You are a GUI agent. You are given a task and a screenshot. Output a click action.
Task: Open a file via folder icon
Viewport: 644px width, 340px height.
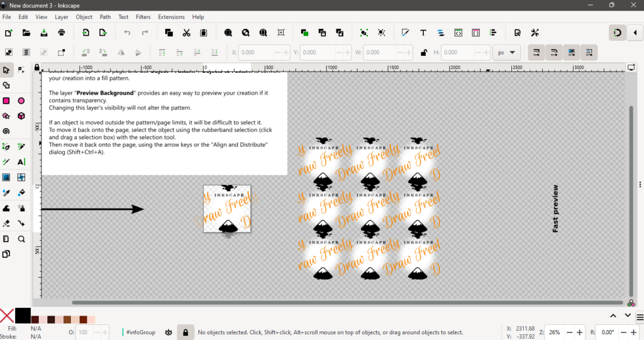26,33
